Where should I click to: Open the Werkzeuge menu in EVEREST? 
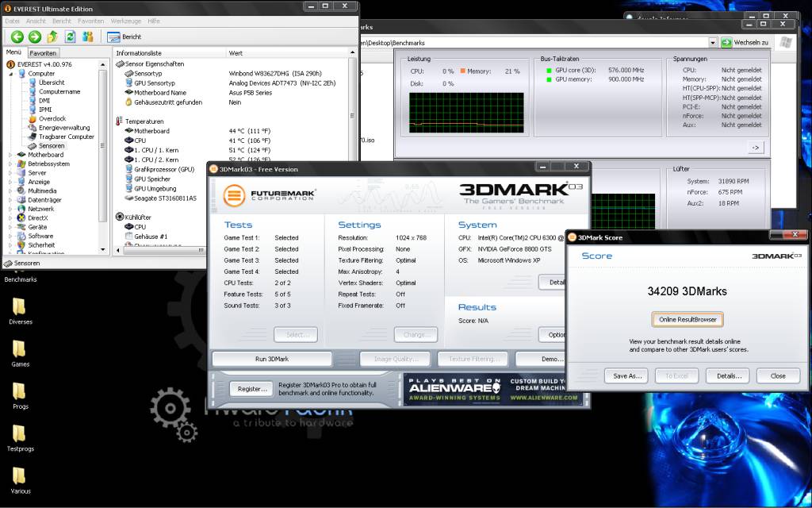126,21
